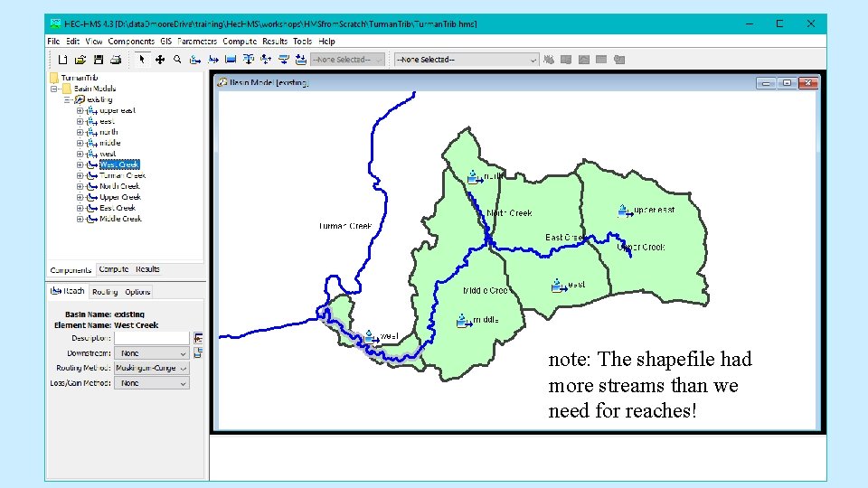This screenshot has height=488, width=868.
Task: Open the Results menu
Action: pyautogui.click(x=275, y=42)
